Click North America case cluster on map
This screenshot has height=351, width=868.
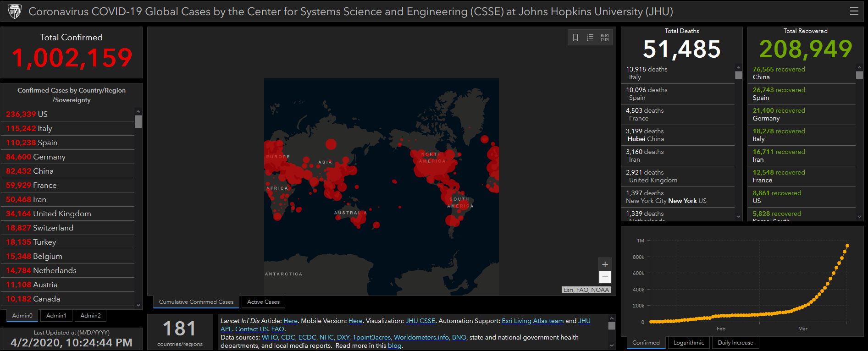[433, 166]
